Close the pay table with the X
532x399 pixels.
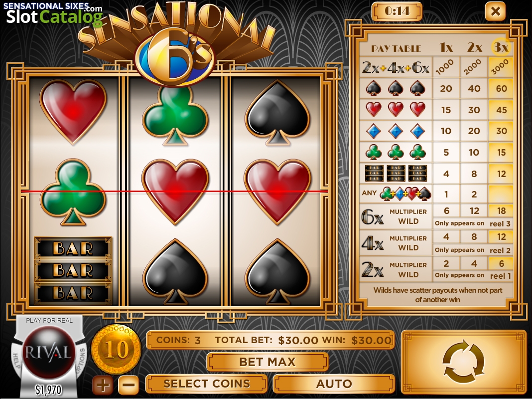tap(495, 11)
